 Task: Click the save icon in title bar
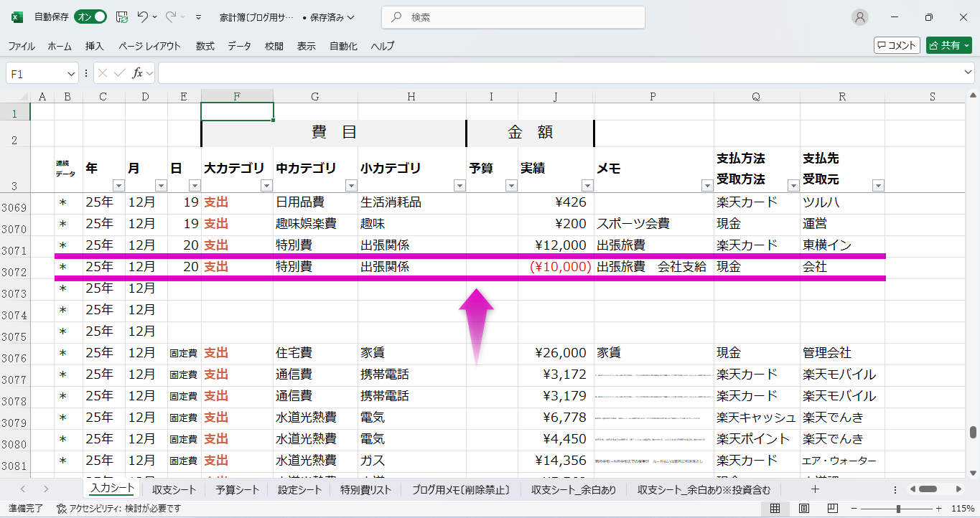pyautogui.click(x=122, y=17)
